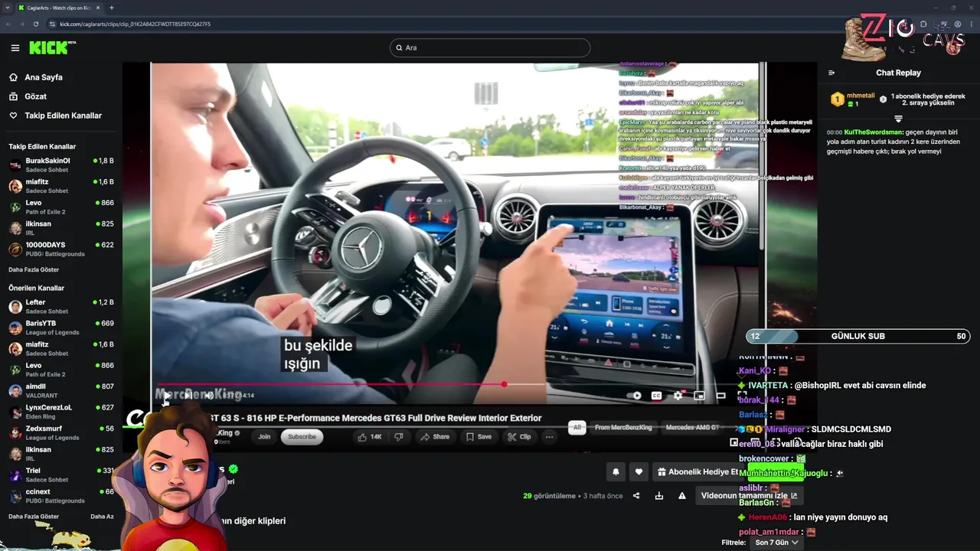Click KulTheSwordsman username in chat replay
980x551 pixels.
[874, 132]
